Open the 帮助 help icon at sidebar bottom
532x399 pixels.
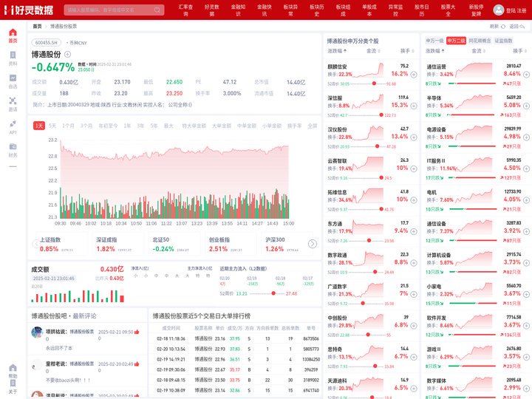(x=13, y=371)
